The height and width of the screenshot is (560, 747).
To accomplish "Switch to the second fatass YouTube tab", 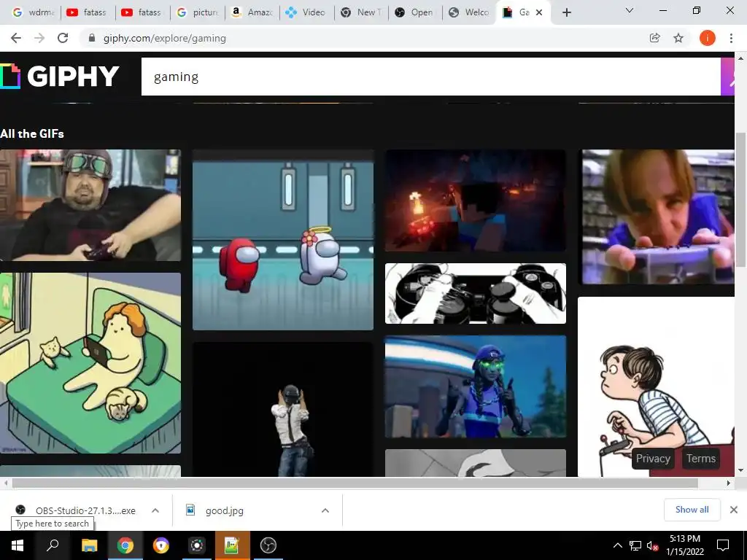I will coord(142,12).
